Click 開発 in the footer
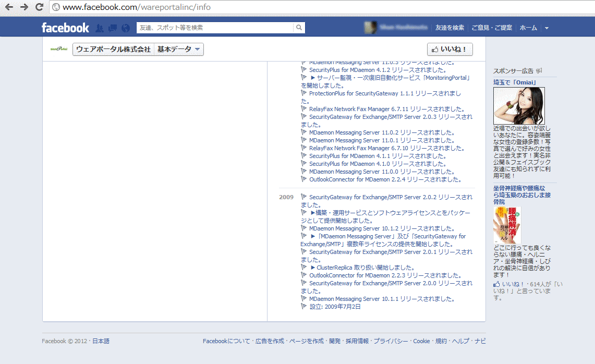595x364 pixels. [x=335, y=341]
